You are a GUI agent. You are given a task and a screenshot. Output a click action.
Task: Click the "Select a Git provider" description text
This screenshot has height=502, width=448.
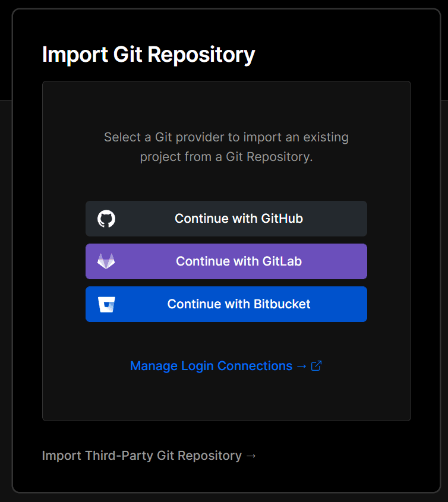coord(226,137)
